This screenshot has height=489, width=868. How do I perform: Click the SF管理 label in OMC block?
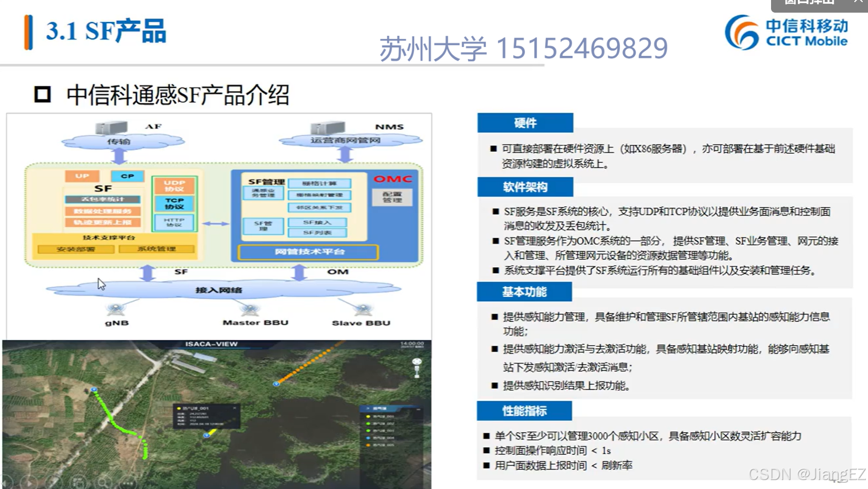pyautogui.click(x=266, y=182)
